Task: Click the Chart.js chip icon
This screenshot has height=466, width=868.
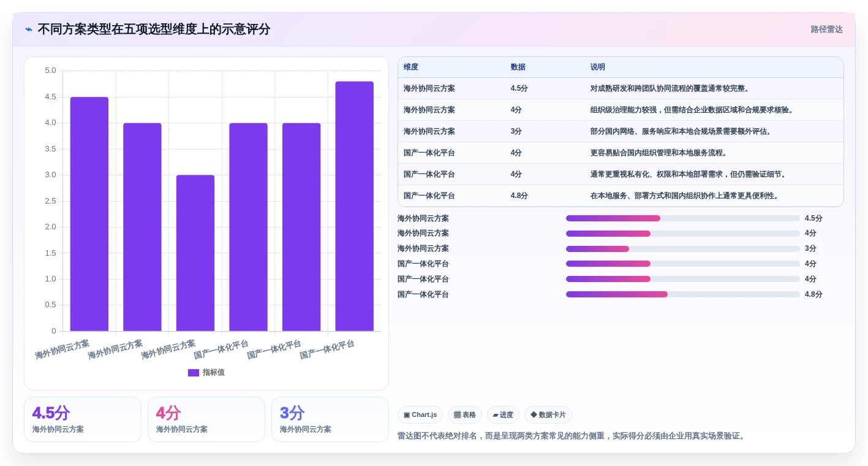Action: click(407, 415)
